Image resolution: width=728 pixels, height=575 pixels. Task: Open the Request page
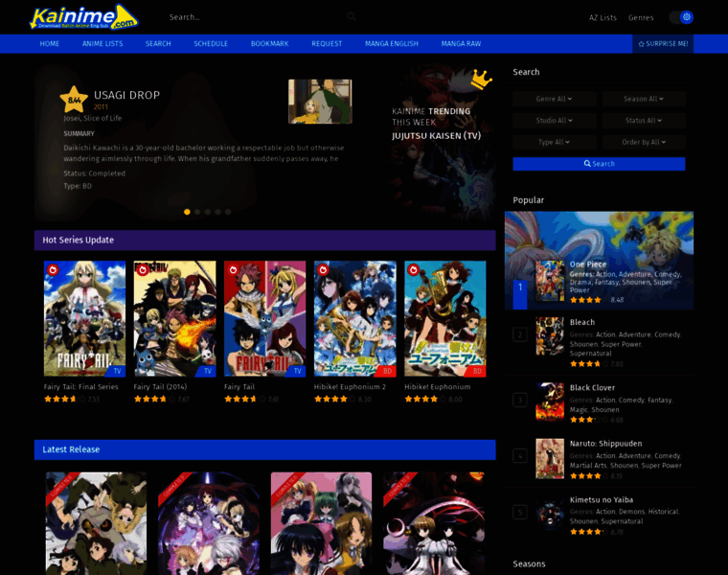[327, 44]
